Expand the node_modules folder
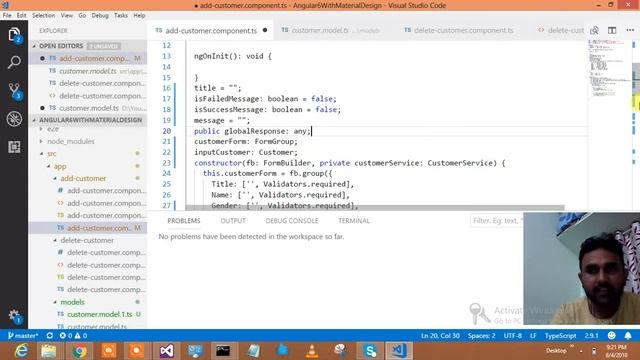Screen dimensions: 640x360 71,141
